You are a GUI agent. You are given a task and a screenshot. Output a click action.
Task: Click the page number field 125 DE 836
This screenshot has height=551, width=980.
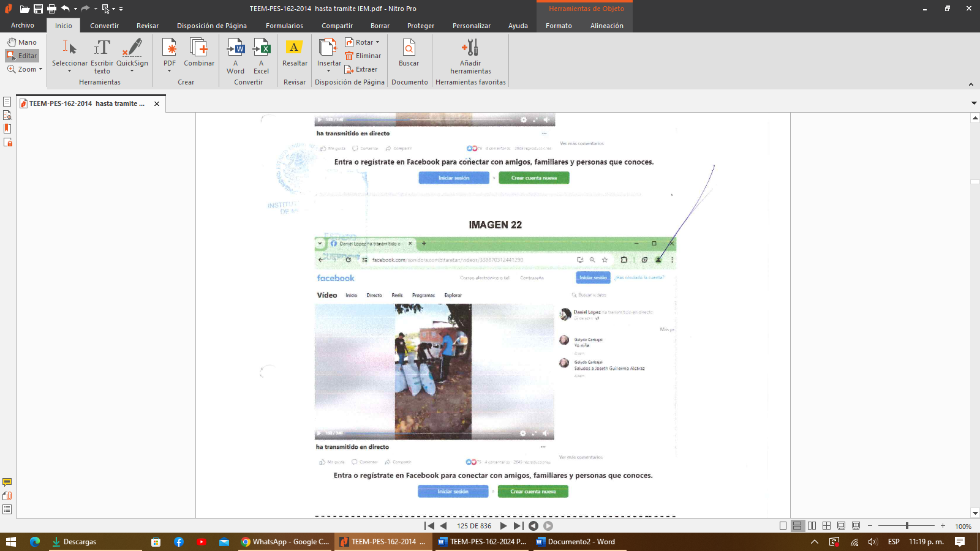tap(474, 526)
